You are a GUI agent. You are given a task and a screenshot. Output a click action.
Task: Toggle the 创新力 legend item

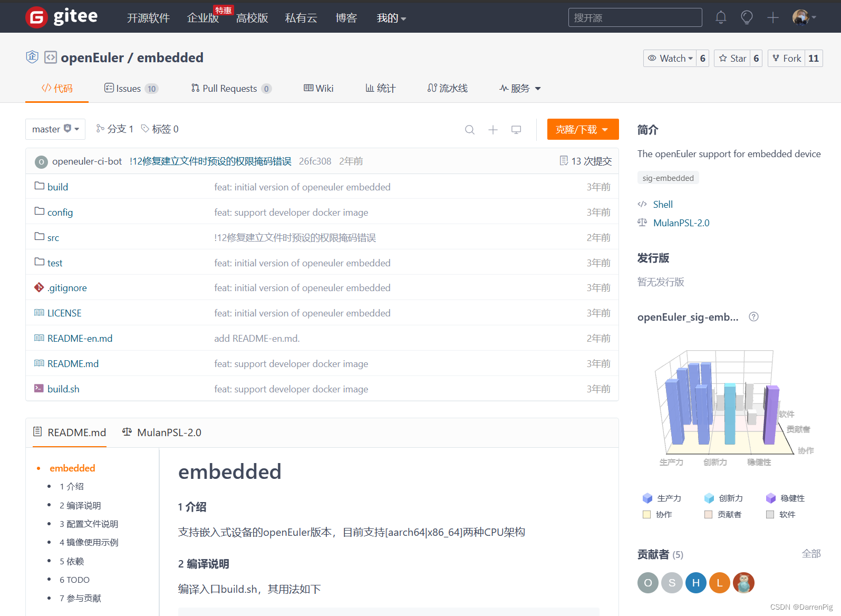pos(723,498)
